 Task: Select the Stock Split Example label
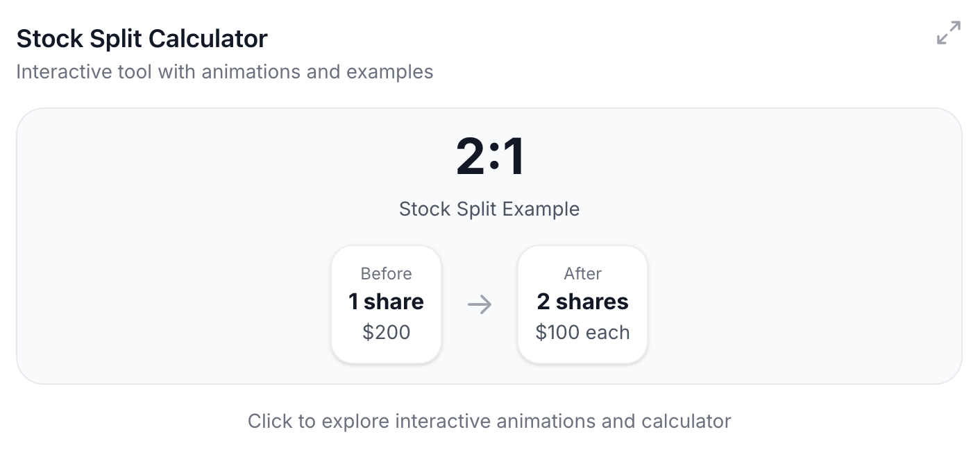[x=489, y=209]
